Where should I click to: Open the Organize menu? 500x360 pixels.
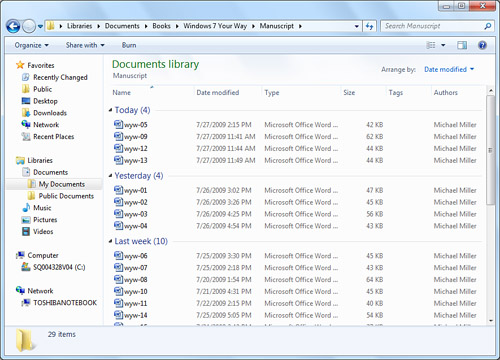point(31,45)
